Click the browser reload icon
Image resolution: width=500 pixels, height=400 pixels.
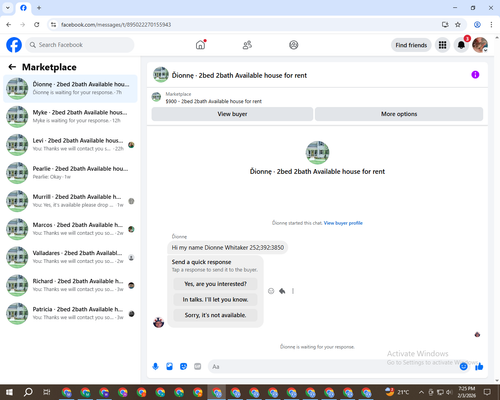pyautogui.click(x=37, y=25)
